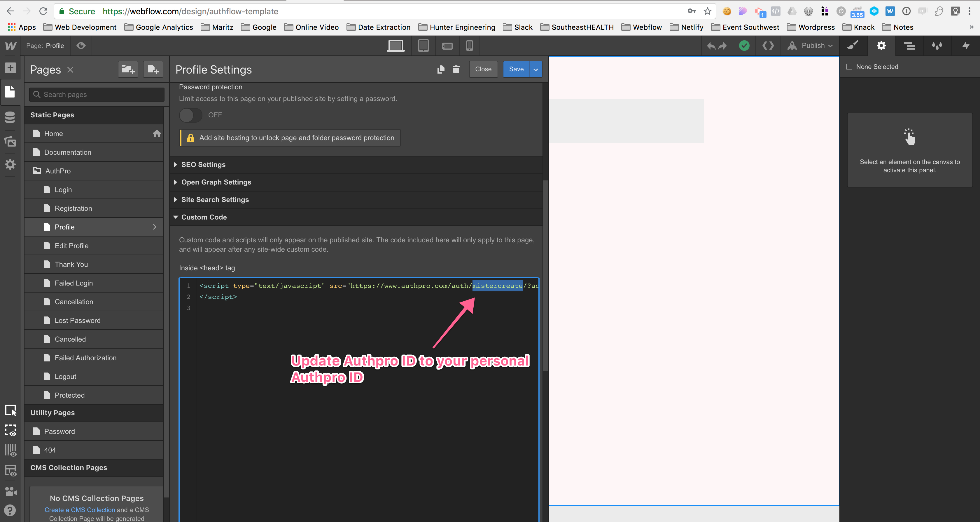Viewport: 980px width, 522px height.
Task: Collapse the Custom Code section
Action: click(356, 217)
